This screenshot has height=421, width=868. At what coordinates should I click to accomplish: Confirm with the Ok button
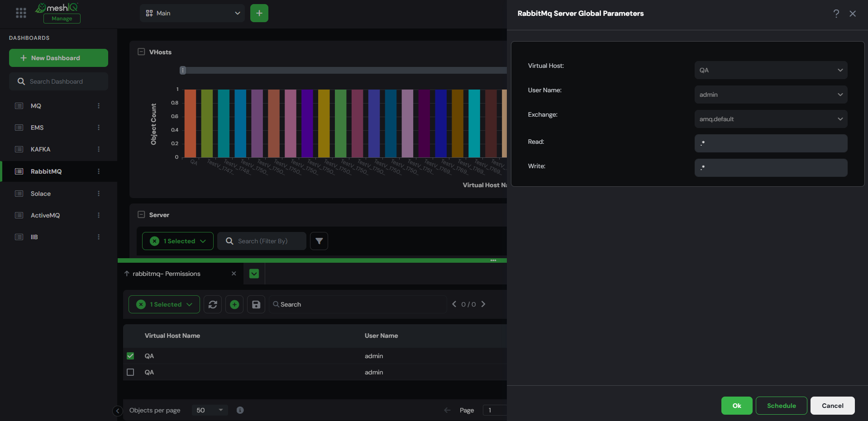737,406
